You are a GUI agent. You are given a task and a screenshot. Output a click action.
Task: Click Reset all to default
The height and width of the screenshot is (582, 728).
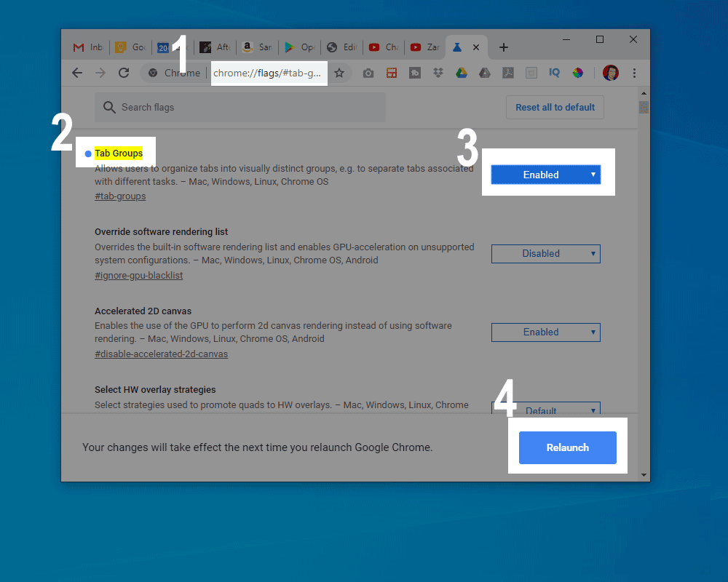pos(555,107)
